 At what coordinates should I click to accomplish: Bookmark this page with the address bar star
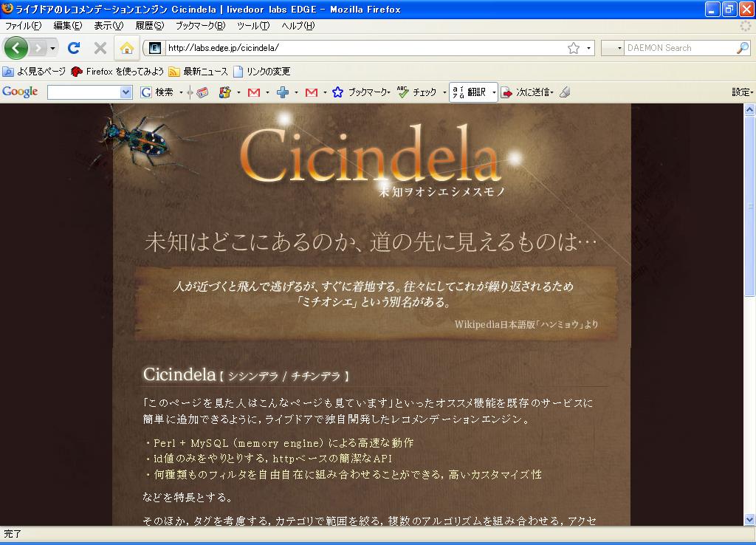(573, 48)
